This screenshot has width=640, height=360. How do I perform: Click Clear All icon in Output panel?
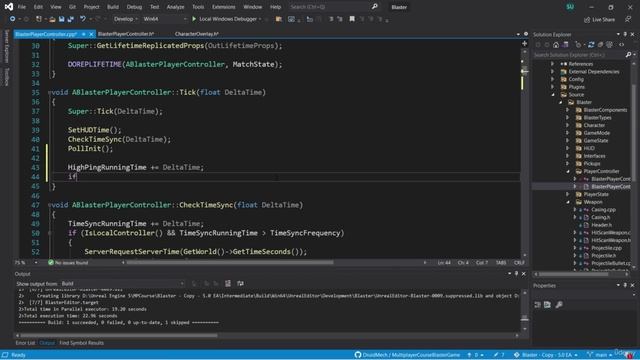pyautogui.click(x=228, y=283)
